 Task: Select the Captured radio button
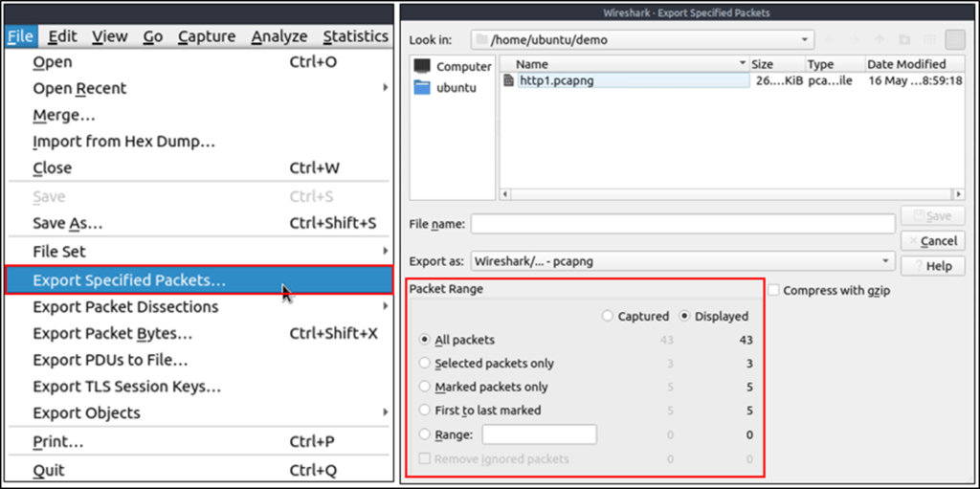click(x=607, y=317)
